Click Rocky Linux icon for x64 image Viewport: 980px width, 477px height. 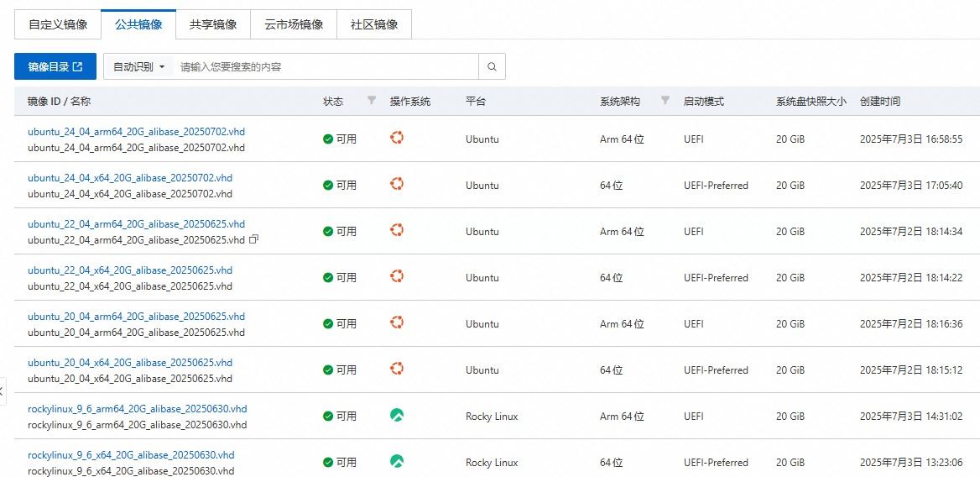point(397,461)
